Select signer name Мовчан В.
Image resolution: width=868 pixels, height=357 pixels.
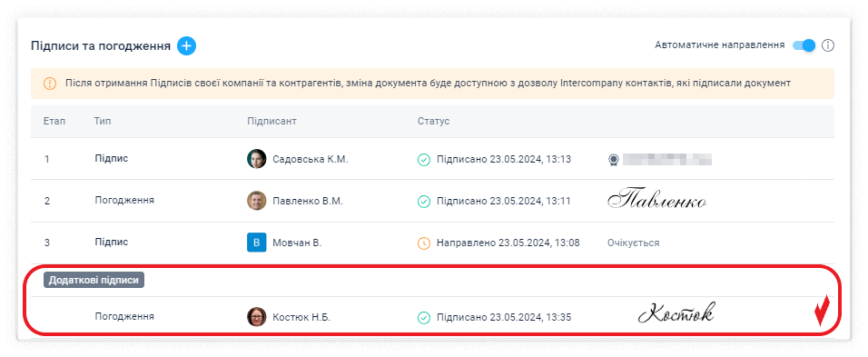(x=297, y=243)
